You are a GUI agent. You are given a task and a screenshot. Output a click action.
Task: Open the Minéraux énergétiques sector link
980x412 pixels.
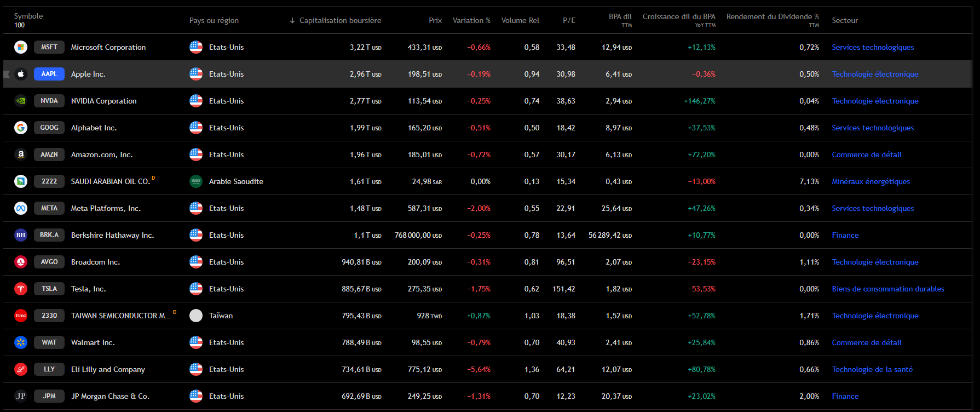[x=871, y=181]
